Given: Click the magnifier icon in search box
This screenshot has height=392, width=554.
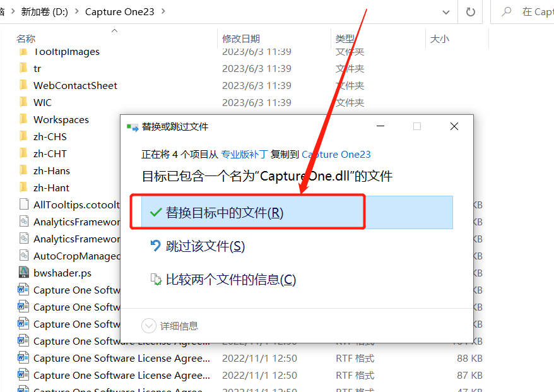Looking at the screenshot, I should [x=506, y=12].
